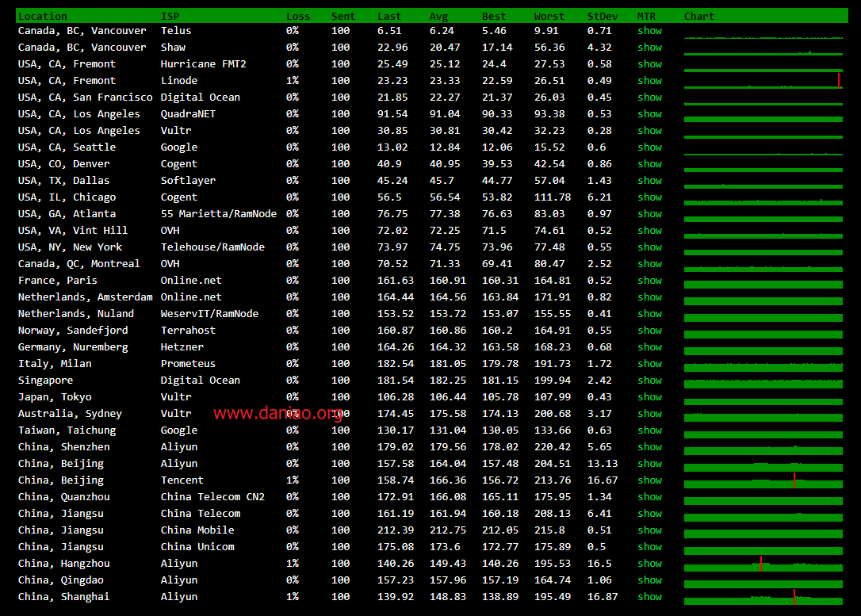Image resolution: width=861 pixels, height=616 pixels.
Task: Click the Shanghai Aliyun latency chart
Action: [x=763, y=597]
